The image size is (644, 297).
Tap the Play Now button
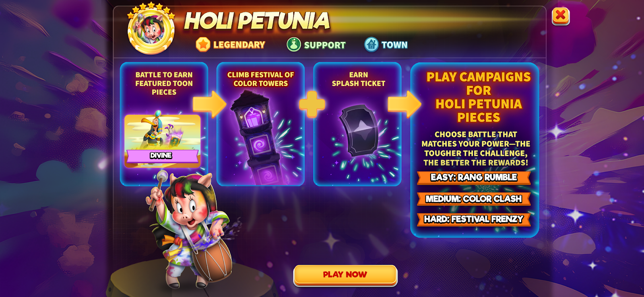click(345, 275)
